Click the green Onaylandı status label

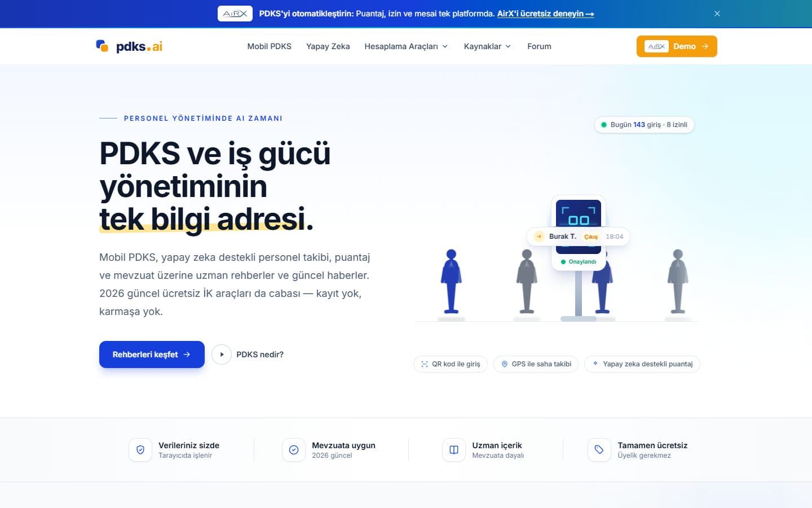tap(579, 262)
